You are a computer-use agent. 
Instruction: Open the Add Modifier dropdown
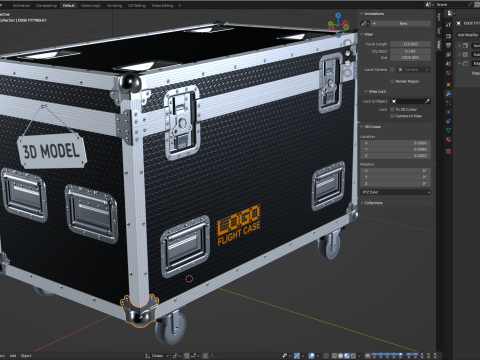click(468, 35)
